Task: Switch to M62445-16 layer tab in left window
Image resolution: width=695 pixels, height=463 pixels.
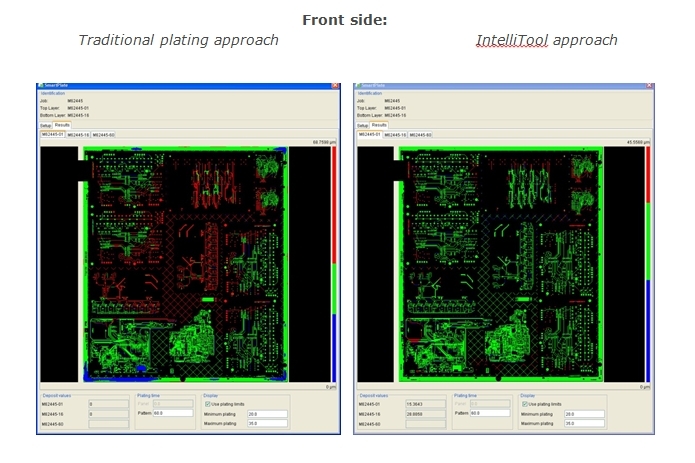Action: tap(78, 135)
